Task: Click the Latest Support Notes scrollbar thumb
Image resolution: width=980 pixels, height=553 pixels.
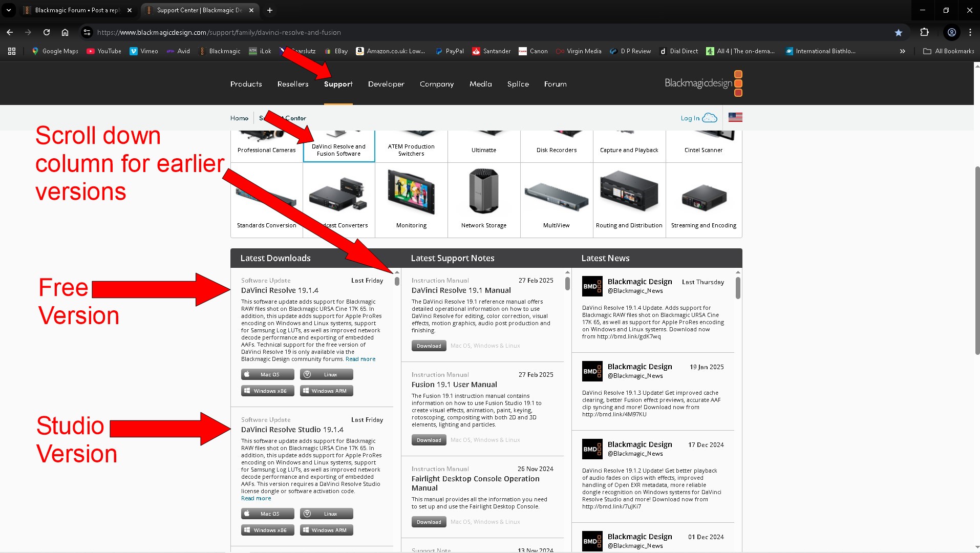Action: point(567,284)
